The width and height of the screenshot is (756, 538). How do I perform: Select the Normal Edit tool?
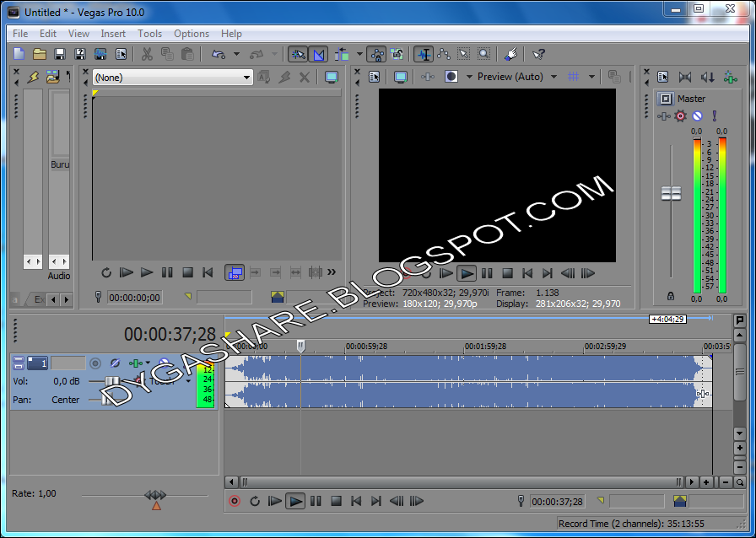424,54
